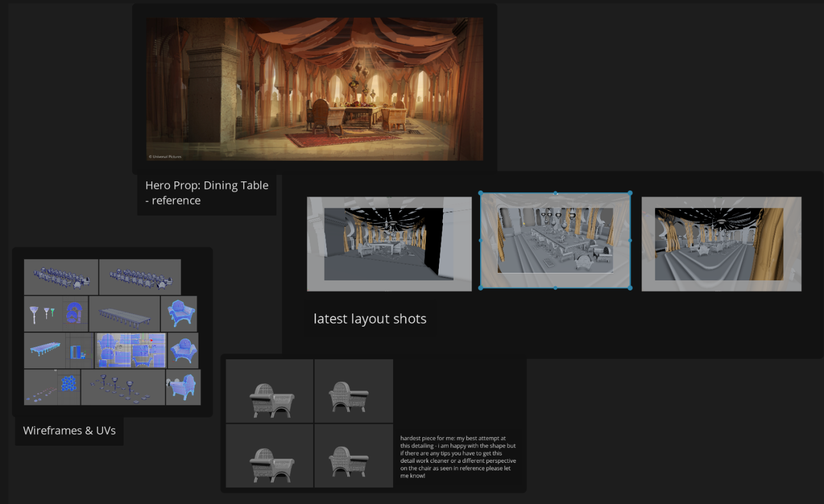824x504 pixels.
Task: Select the right chair-rows wireframe thumbnail
Action: [x=140, y=277]
